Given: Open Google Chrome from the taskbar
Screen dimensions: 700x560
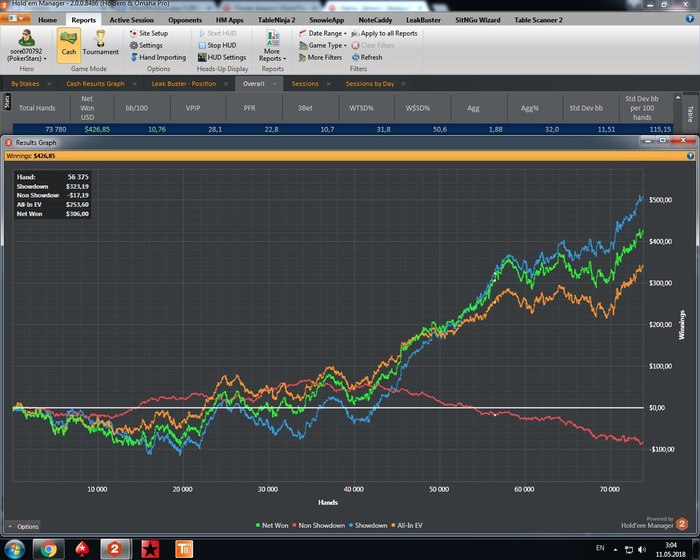Looking at the screenshot, I should [48, 549].
